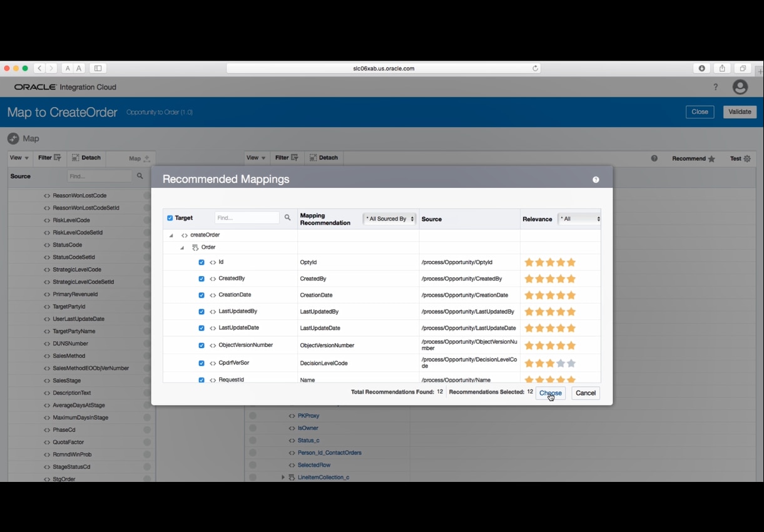Screen dimensions: 764x532
Task: Toggle the ObjectVersionNumber row checkbox
Action: [x=201, y=345]
